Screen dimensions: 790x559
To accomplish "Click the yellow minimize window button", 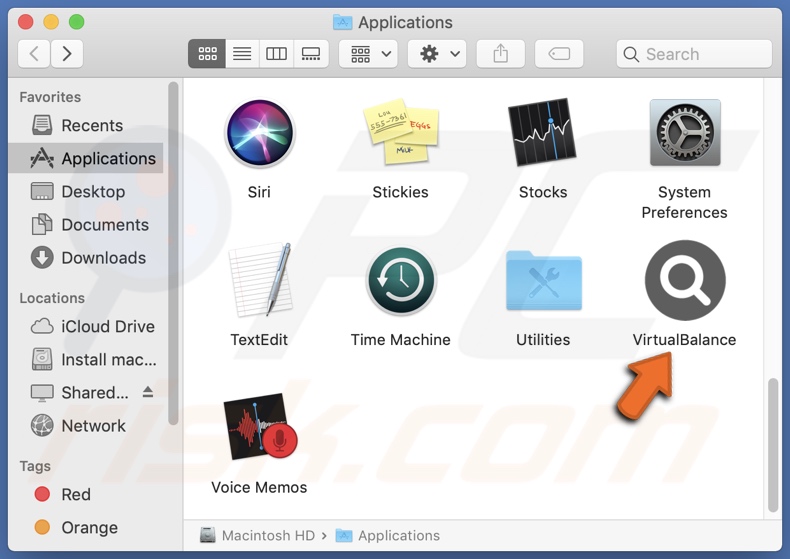I will [51, 22].
